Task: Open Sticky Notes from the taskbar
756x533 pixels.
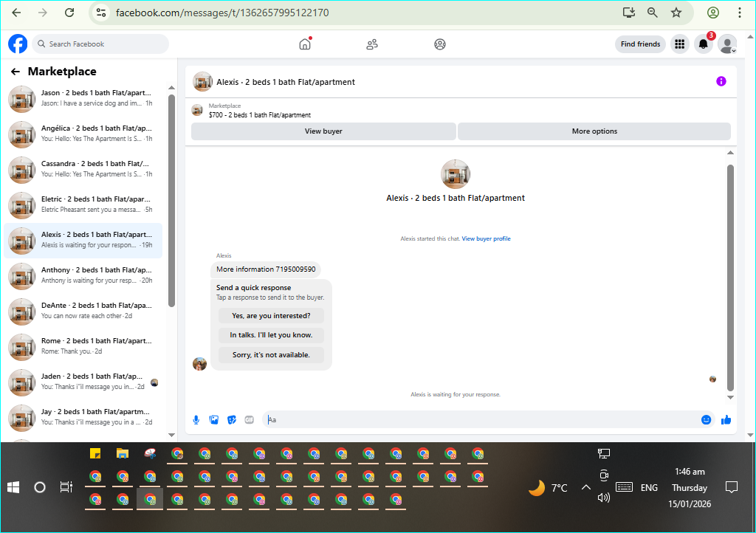Action: click(x=95, y=453)
